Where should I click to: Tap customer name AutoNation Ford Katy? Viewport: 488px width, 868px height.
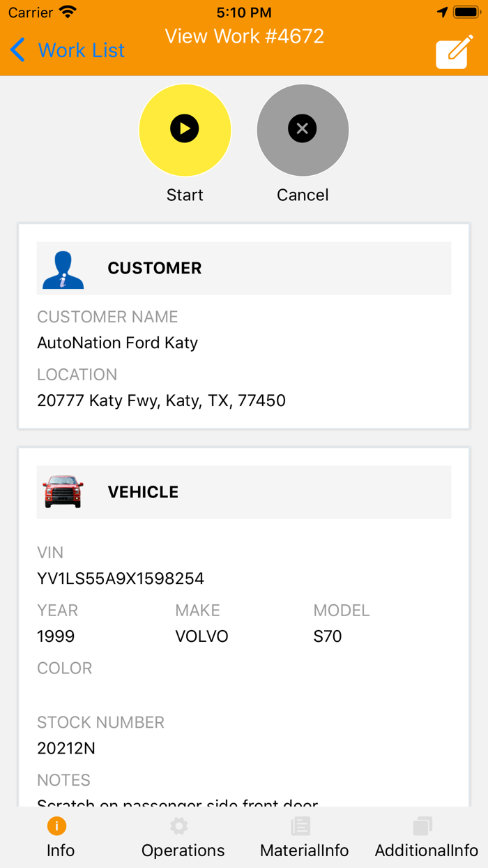click(117, 343)
